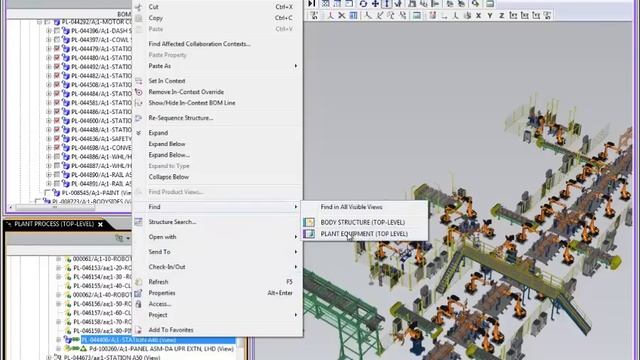Viewport: 640px width, 360px height.
Task: Uncheck the PL-044636 SAFETY checkbox
Action: pos(57,139)
